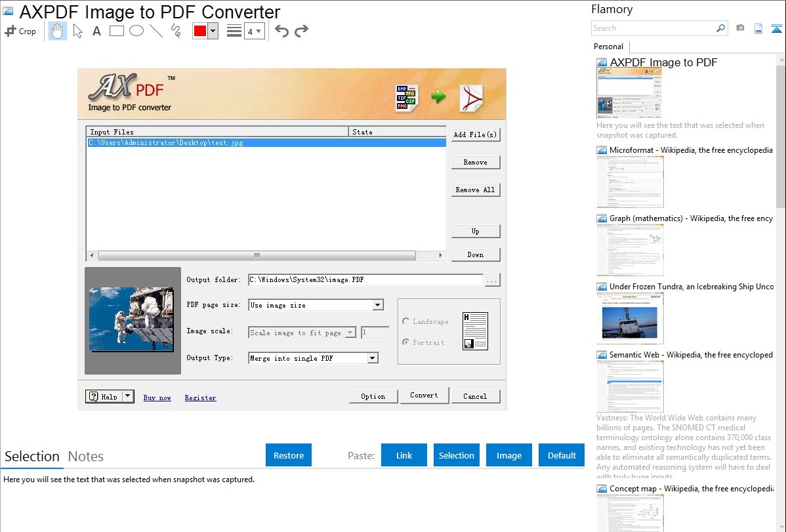Select the Crop tool
This screenshot has width=786, height=532.
(20, 31)
